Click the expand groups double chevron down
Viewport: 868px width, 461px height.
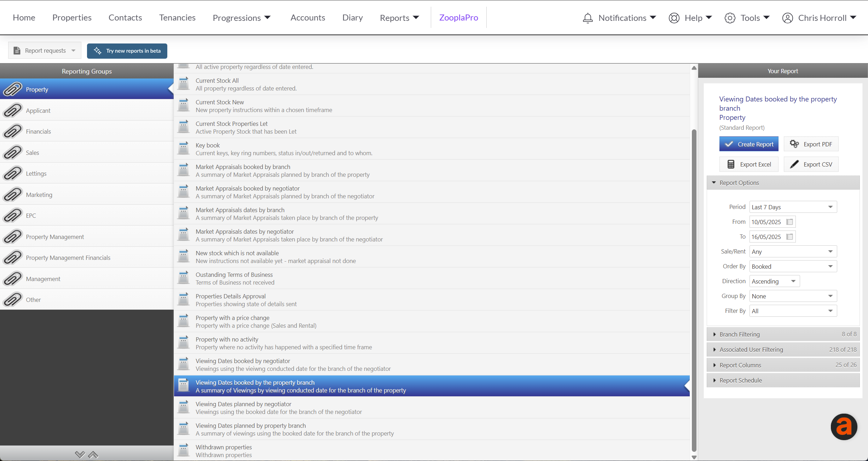(x=80, y=454)
